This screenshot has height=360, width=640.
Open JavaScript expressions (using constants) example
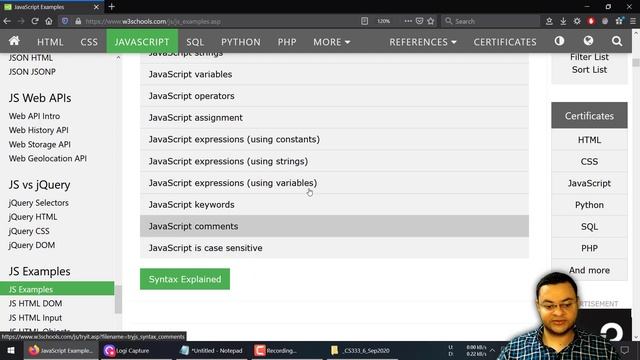(334, 139)
